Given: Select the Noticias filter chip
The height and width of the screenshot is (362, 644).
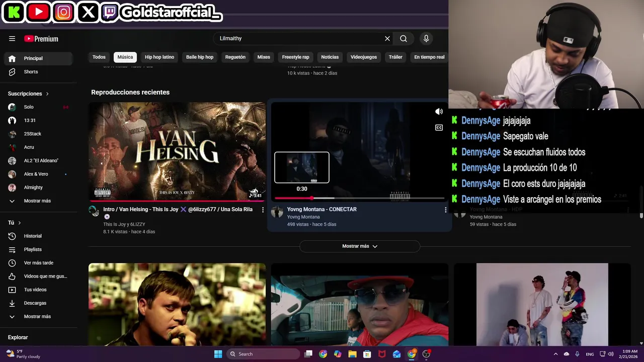Looking at the screenshot, I should pyautogui.click(x=330, y=57).
